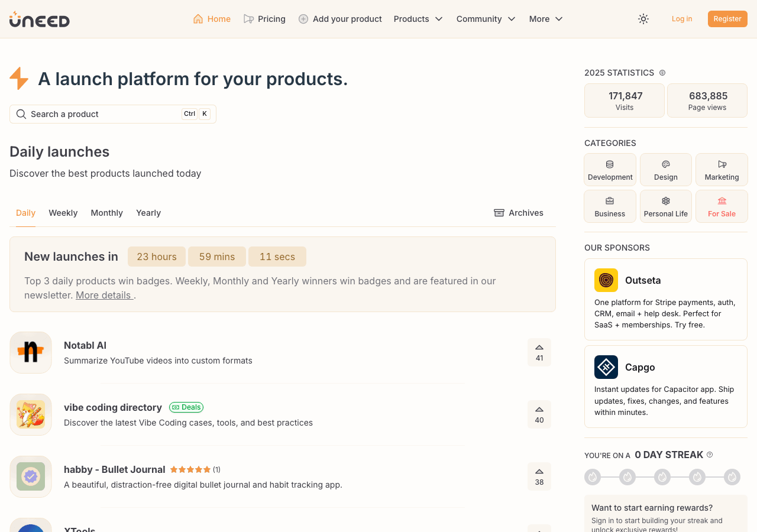757x532 pixels.
Task: Switch to the Weekly tab
Action: 63,213
